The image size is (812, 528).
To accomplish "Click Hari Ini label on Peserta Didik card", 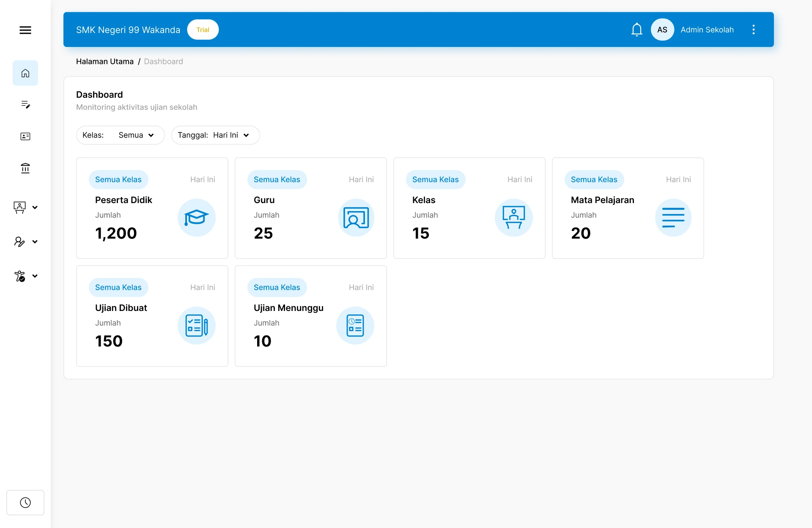I will pos(203,179).
